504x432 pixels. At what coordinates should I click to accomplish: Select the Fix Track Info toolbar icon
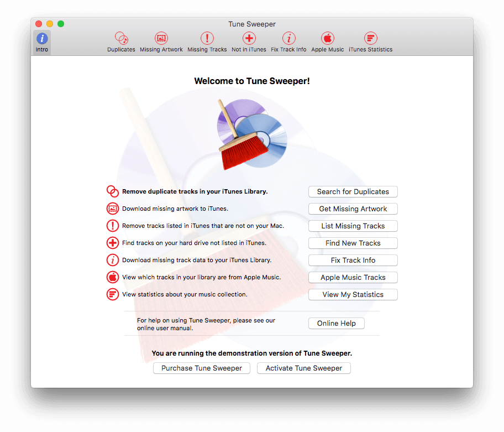[288, 43]
